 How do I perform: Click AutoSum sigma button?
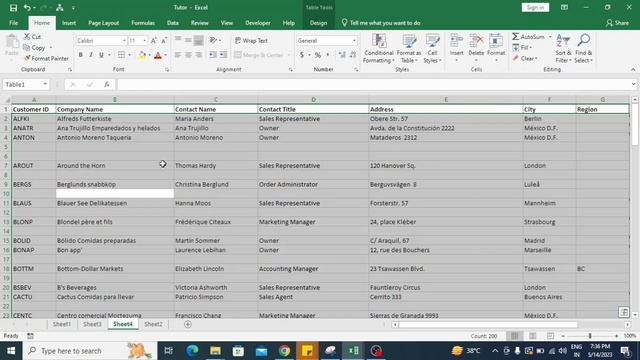pos(529,37)
